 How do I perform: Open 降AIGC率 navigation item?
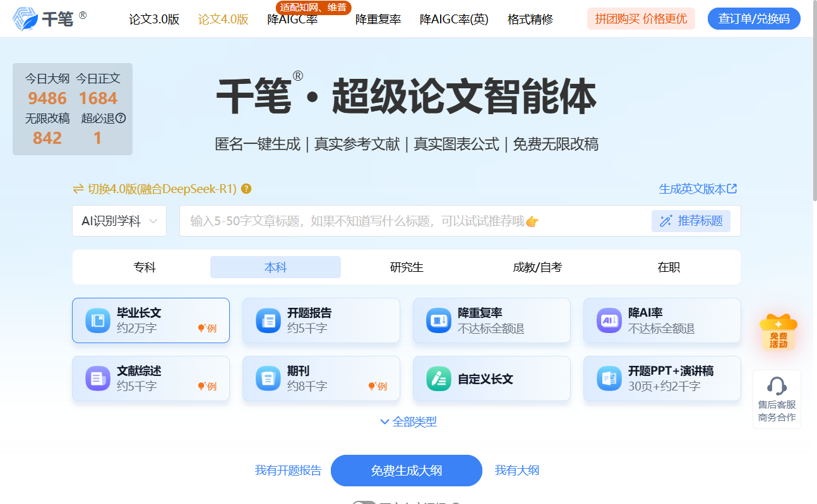[292, 20]
